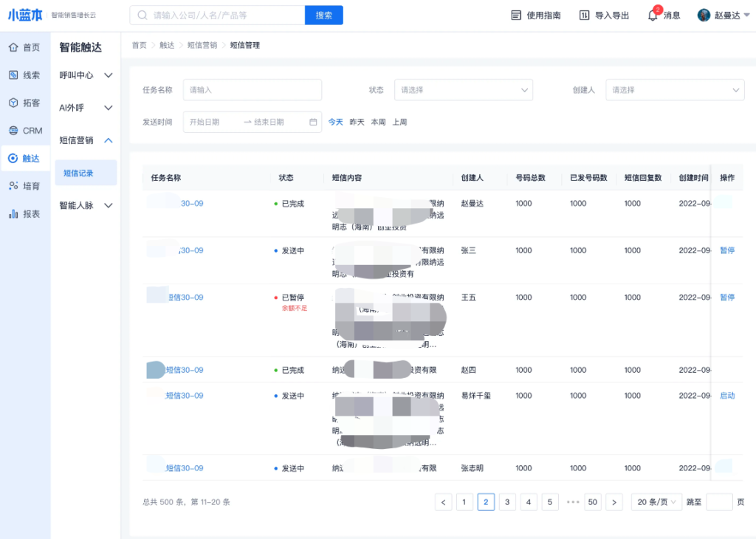Image resolution: width=756 pixels, height=539 pixels.
Task: Click the 任务名称 input field
Action: (252, 90)
